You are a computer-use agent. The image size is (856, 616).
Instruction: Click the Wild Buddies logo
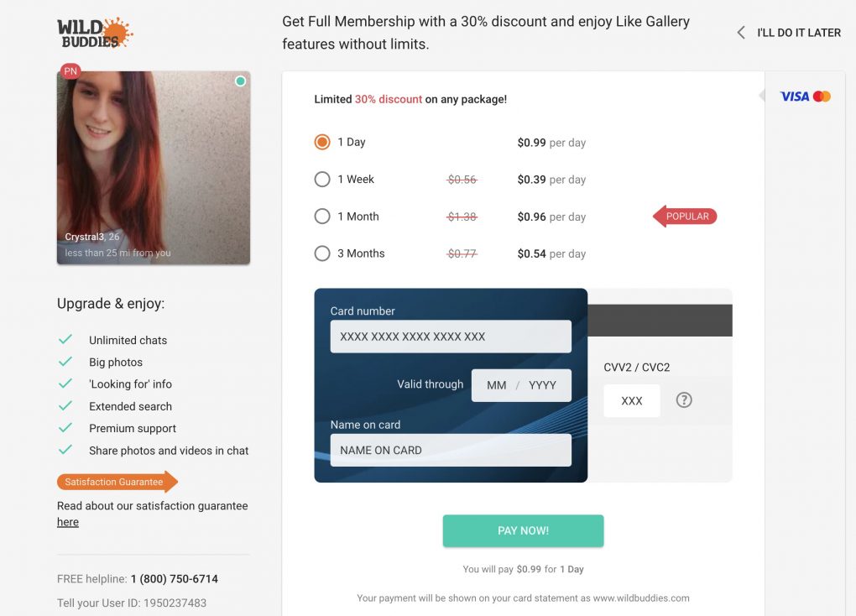click(x=94, y=34)
